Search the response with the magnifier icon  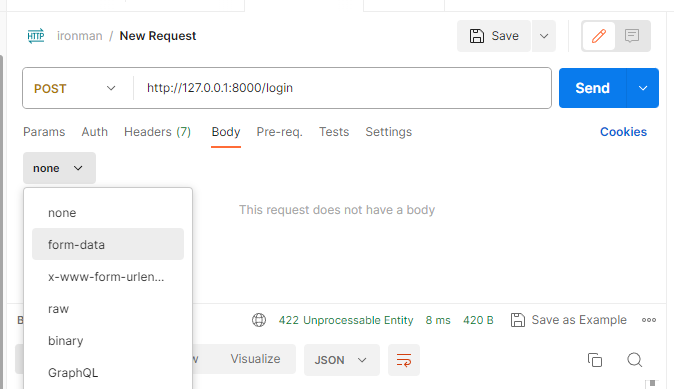click(634, 360)
